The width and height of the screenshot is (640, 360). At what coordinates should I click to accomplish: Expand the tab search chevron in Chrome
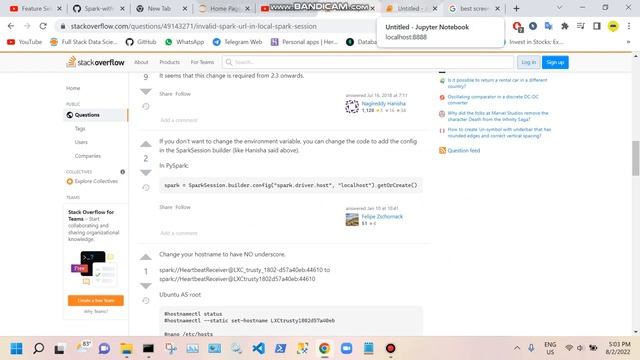click(x=560, y=8)
